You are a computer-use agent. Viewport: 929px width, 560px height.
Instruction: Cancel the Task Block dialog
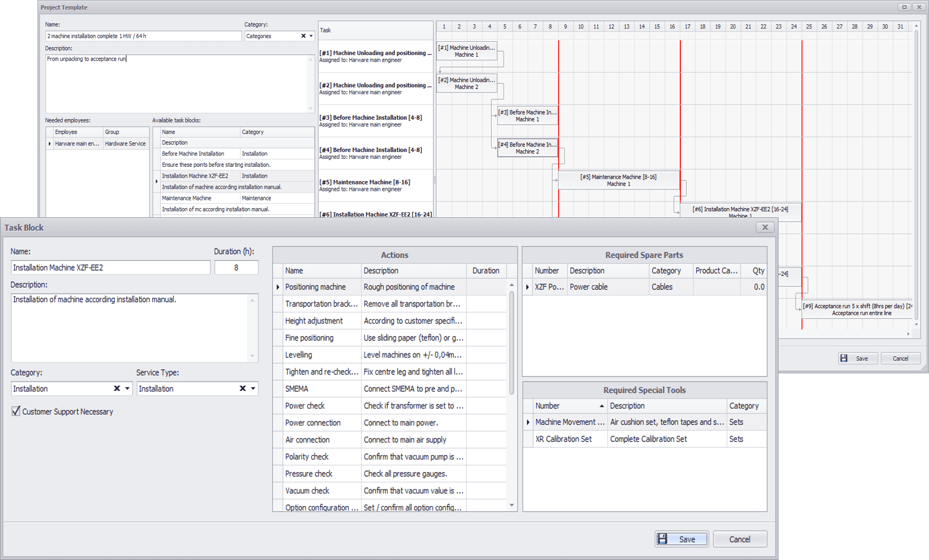tap(739, 539)
